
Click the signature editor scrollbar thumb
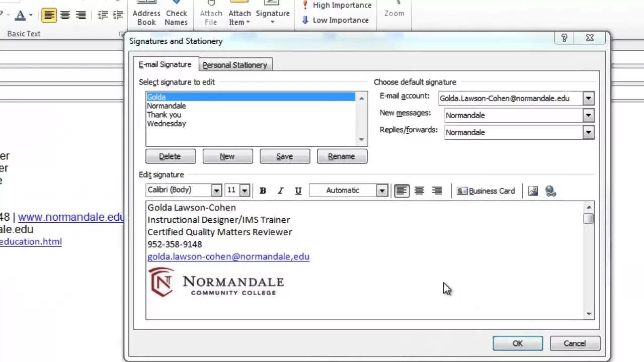588,218
